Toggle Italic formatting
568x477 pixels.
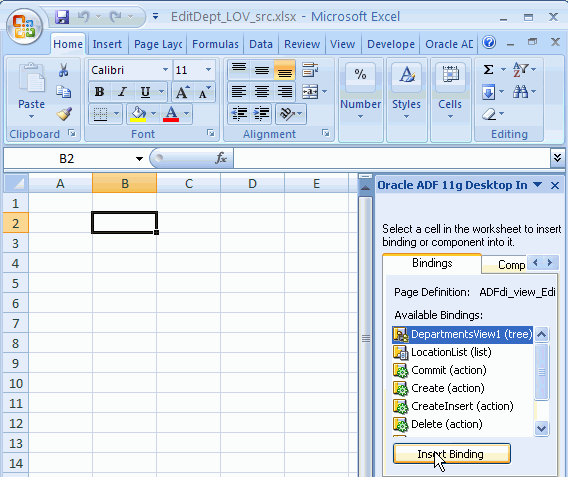pos(122,92)
